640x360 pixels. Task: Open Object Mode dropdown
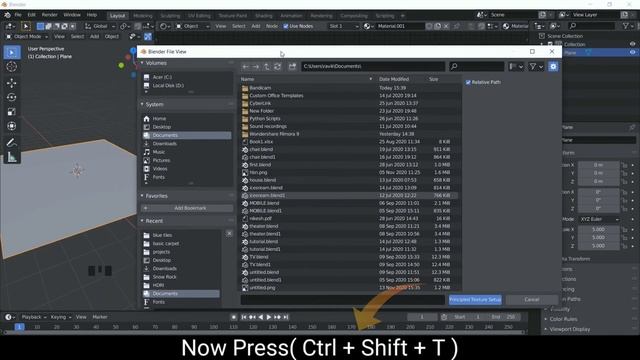click(28, 37)
